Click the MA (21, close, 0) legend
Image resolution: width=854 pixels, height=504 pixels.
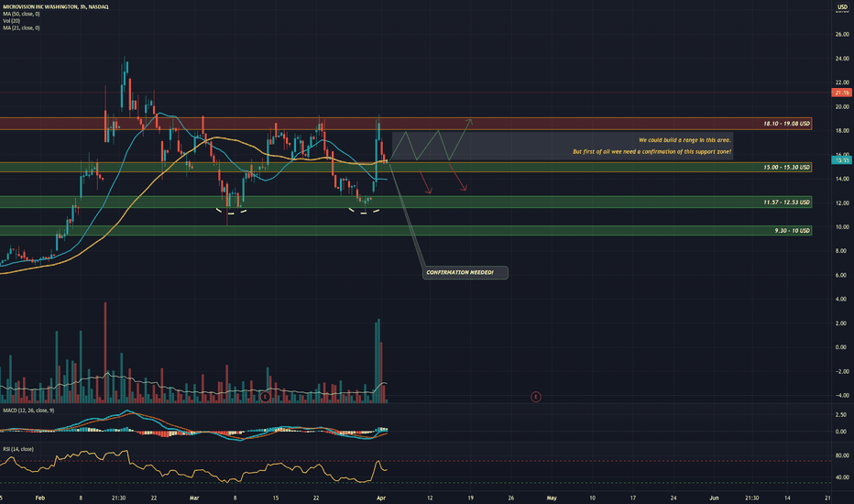[x=21, y=27]
